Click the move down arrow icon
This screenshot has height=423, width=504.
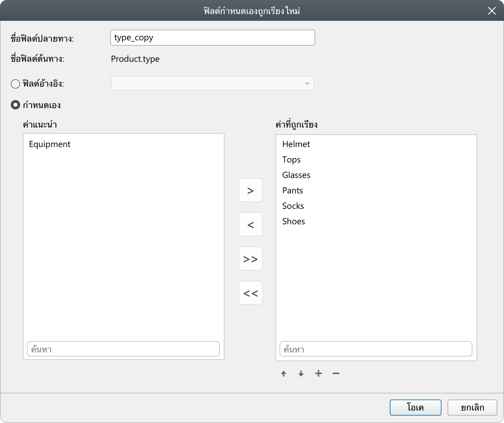[301, 374]
